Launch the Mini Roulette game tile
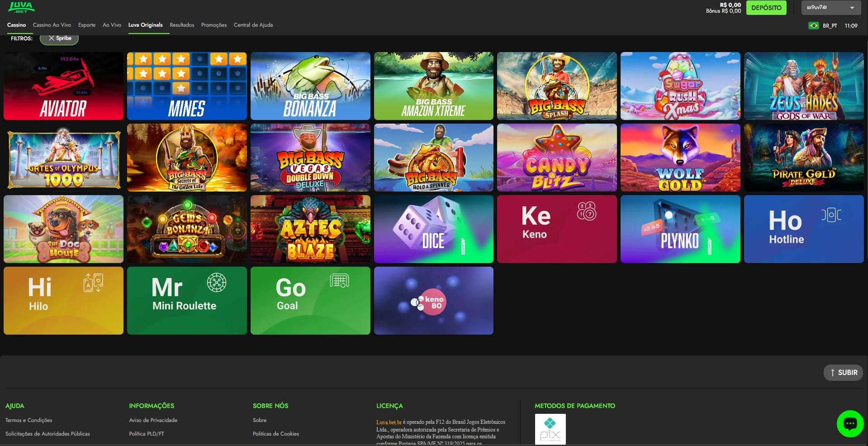The image size is (868, 446). (187, 301)
